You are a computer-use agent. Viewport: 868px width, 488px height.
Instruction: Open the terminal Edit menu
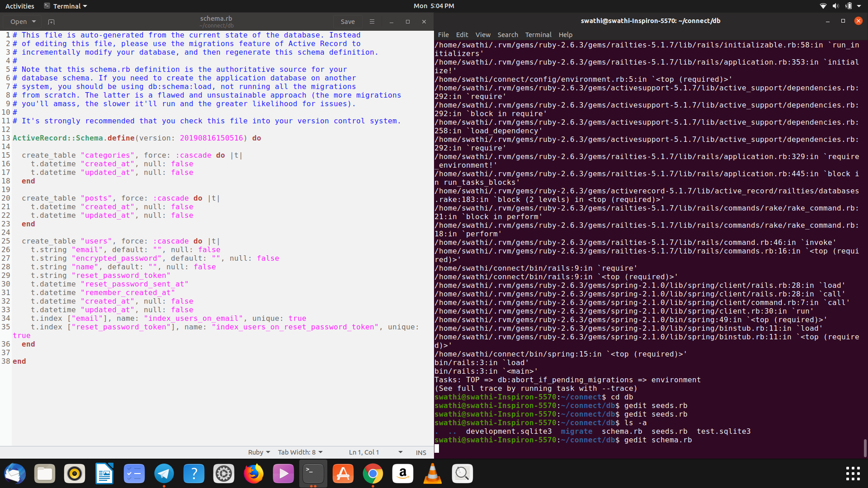pyautogui.click(x=462, y=35)
